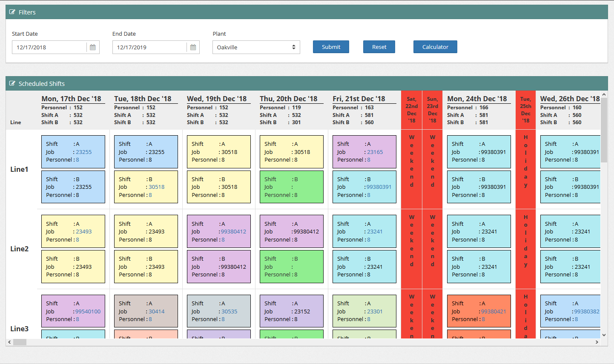Click the Fri, 21st Dec '18 column header

pyautogui.click(x=359, y=99)
